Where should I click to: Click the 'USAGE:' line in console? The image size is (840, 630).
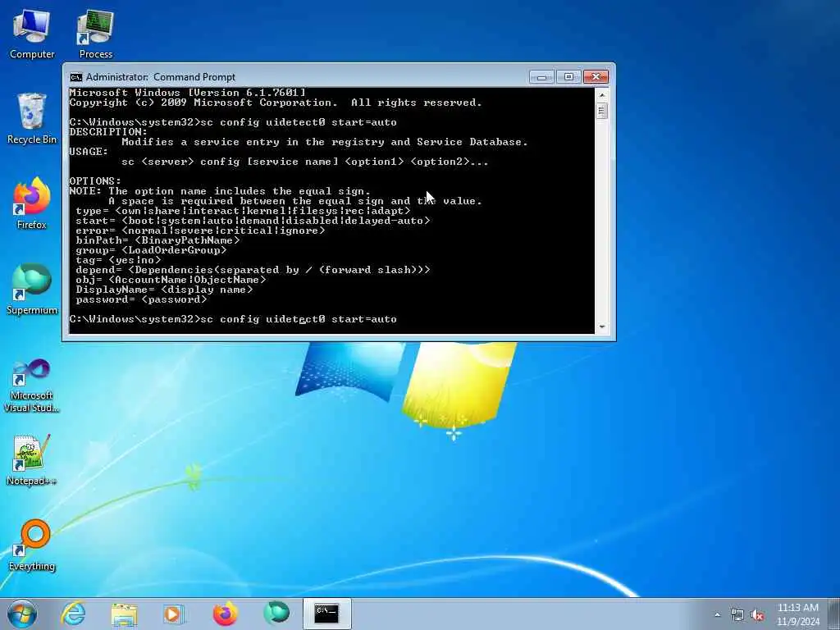(x=89, y=152)
